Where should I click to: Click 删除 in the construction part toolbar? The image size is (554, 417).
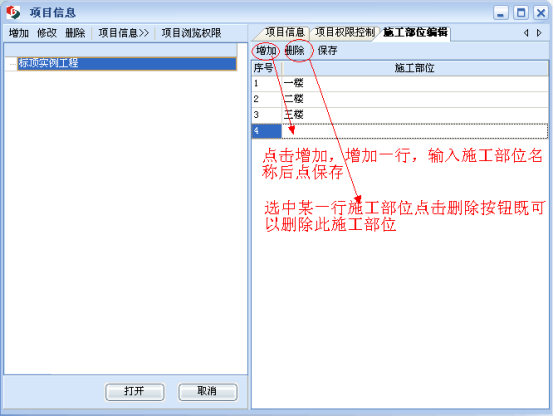(x=295, y=51)
